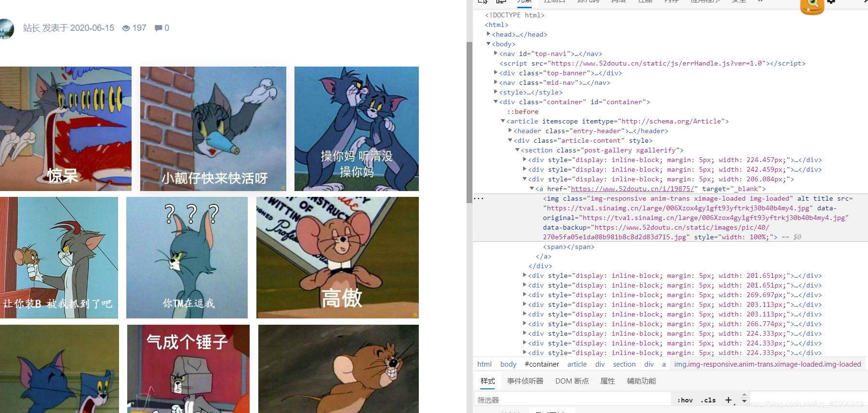Image resolution: width=868 pixels, height=413 pixels.
Task: Select the empty span element row
Action: (569, 247)
